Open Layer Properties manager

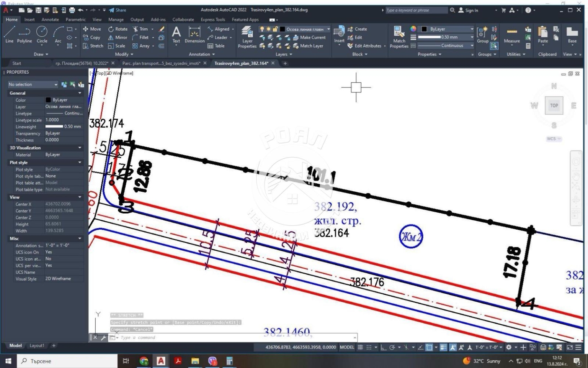click(x=247, y=37)
